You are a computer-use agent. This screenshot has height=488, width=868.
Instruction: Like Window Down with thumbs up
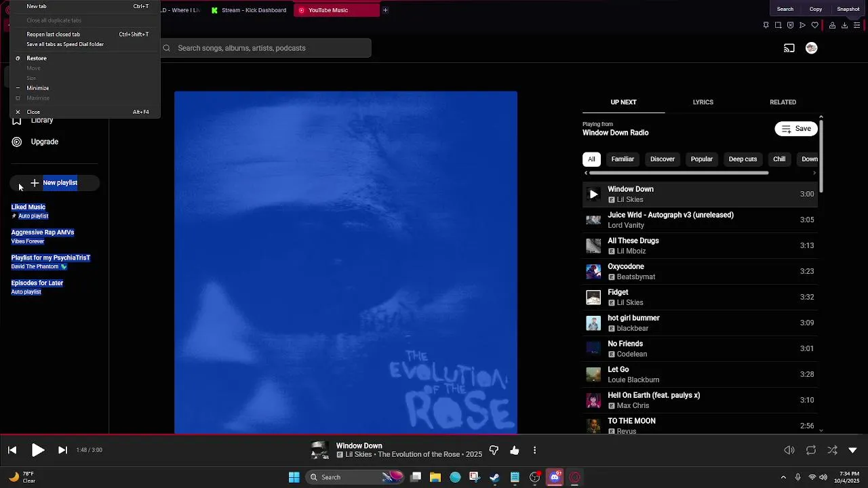point(515,450)
